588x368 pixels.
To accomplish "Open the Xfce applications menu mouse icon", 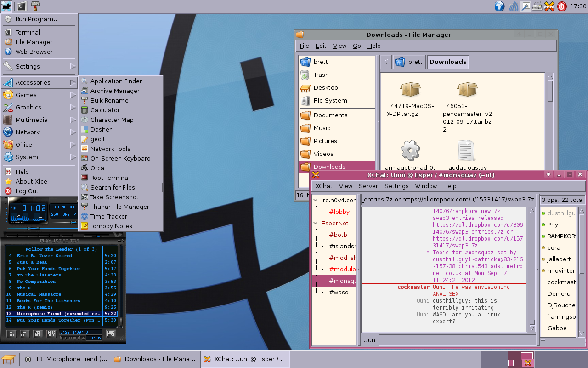I will pyautogui.click(x=6, y=6).
